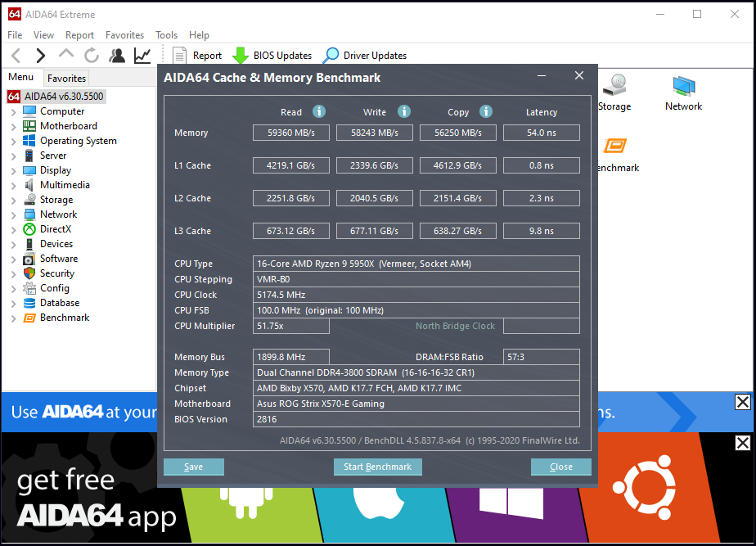This screenshot has width=756, height=546.
Task: Select the Config icon in tree
Action: pyautogui.click(x=29, y=288)
